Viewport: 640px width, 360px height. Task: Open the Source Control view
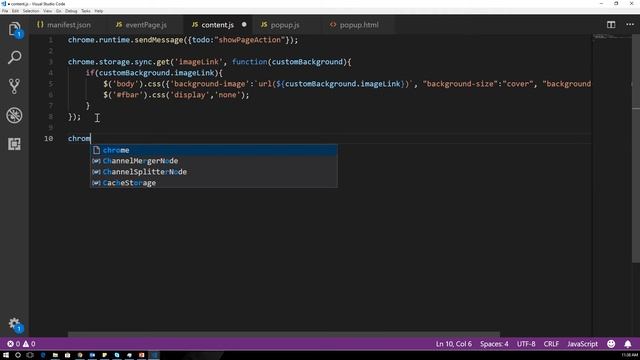[14, 86]
